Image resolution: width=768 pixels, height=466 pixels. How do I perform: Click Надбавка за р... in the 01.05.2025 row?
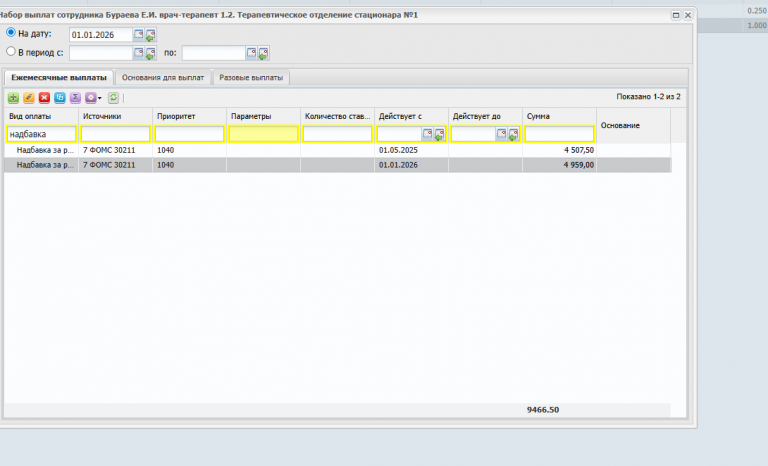(x=45, y=150)
